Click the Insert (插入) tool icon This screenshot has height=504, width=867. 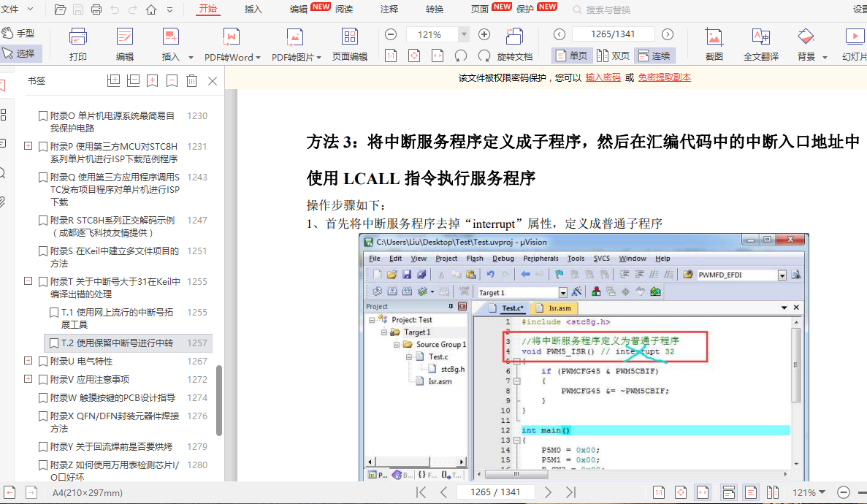171,37
